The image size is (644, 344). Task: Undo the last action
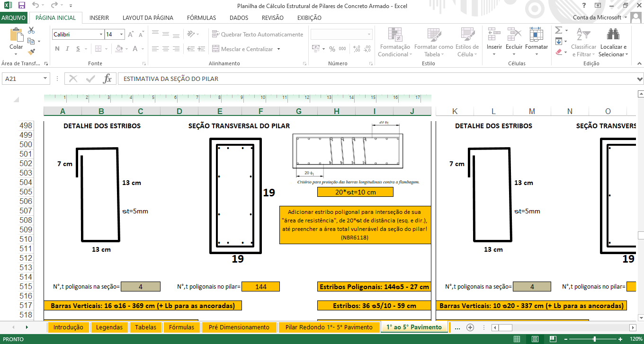36,6
